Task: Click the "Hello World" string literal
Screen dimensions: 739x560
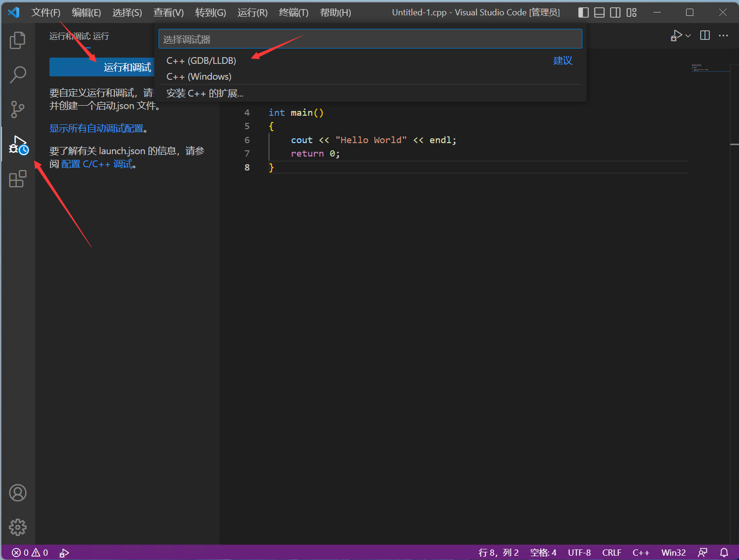Action: point(371,140)
